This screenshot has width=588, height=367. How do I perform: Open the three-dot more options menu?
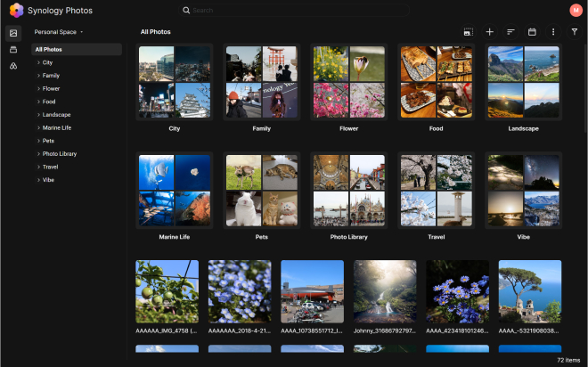552,32
